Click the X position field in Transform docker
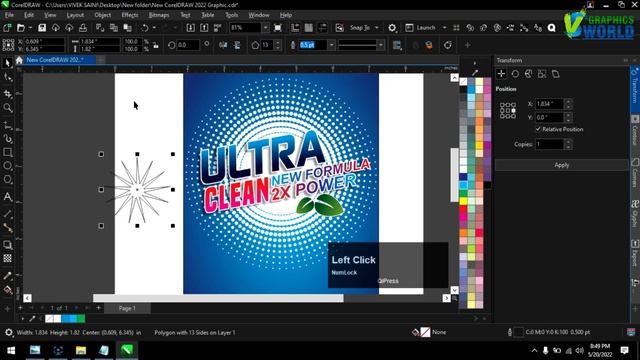 point(549,104)
